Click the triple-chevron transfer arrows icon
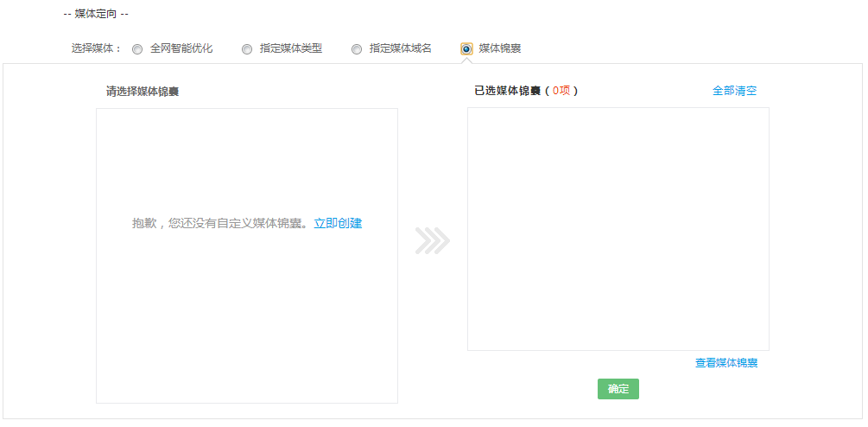This screenshot has width=868, height=427. pos(433,241)
